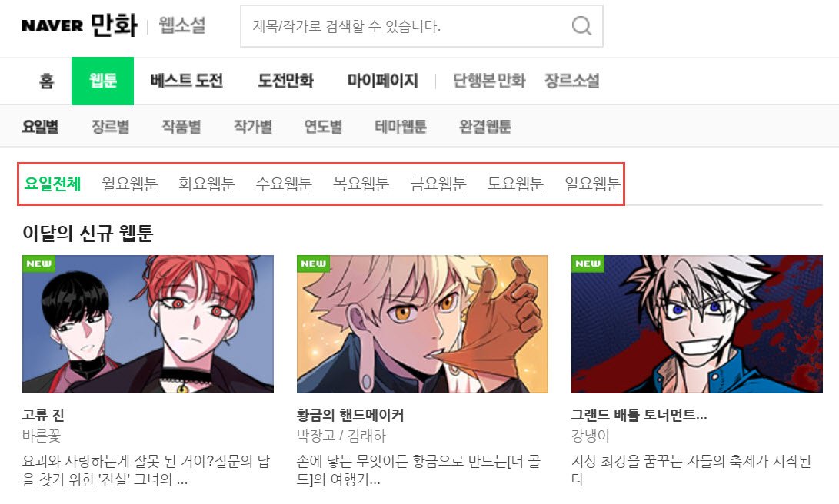Screen dimensions: 839x504
Task: Click the NAVER logo
Action: tap(52, 25)
